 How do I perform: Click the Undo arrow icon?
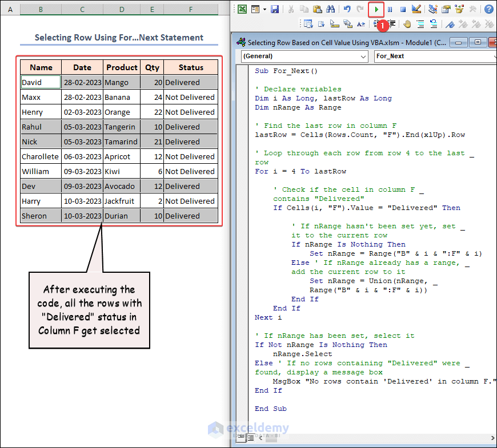[347, 9]
